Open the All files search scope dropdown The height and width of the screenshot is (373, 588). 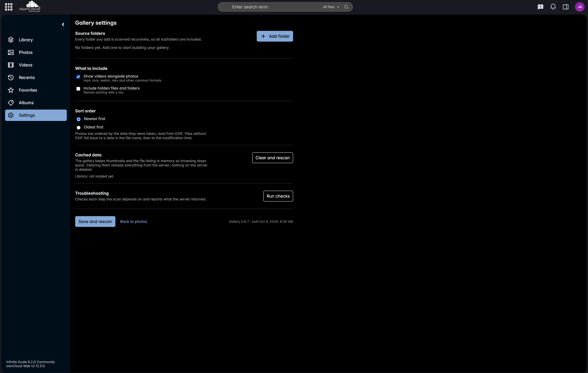click(x=331, y=7)
